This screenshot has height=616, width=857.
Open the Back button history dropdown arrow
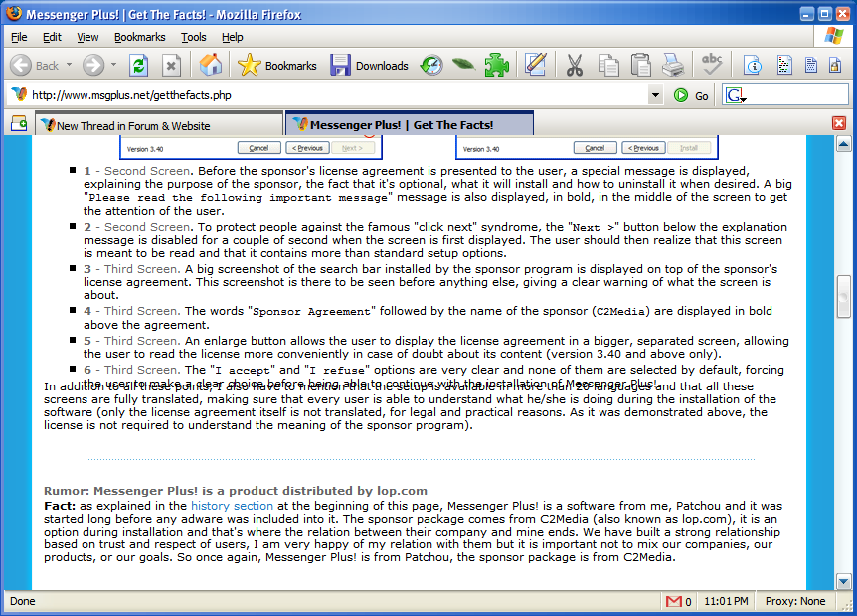[70, 66]
